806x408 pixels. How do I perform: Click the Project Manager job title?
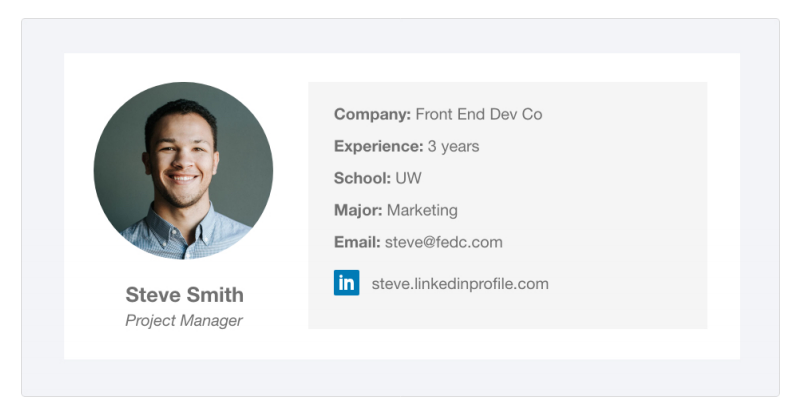[184, 321]
